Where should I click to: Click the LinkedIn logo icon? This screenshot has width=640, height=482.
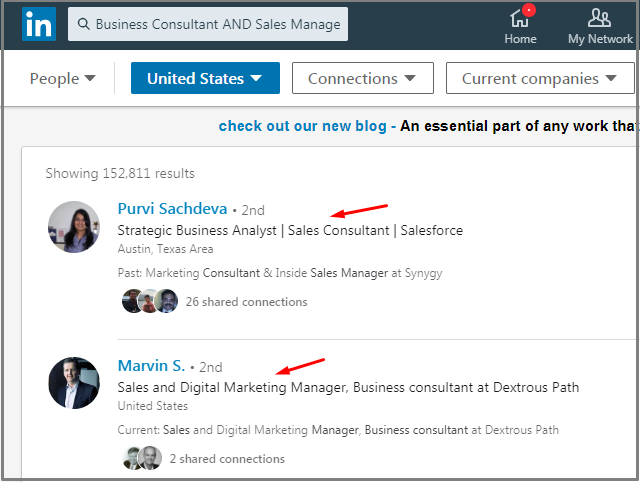click(40, 23)
